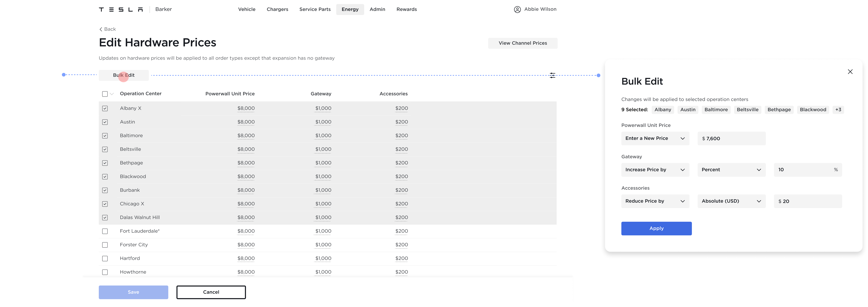
Task: Uncheck the Albany X row checkbox
Action: (105, 108)
